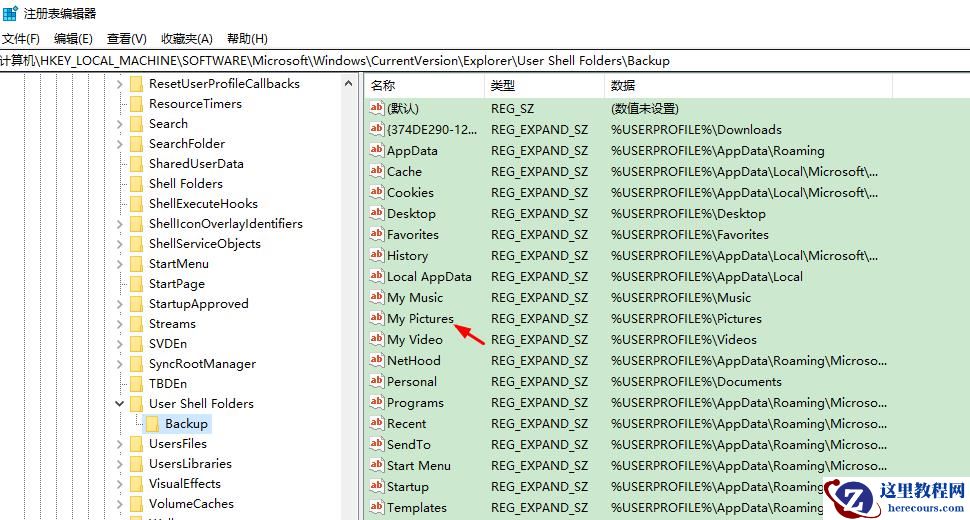970x520 pixels.
Task: Select the UsersLibraries tree key
Action: (190, 464)
